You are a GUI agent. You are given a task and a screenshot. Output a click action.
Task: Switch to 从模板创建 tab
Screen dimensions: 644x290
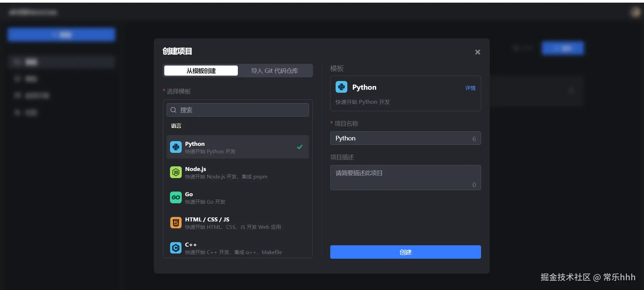[x=201, y=71]
